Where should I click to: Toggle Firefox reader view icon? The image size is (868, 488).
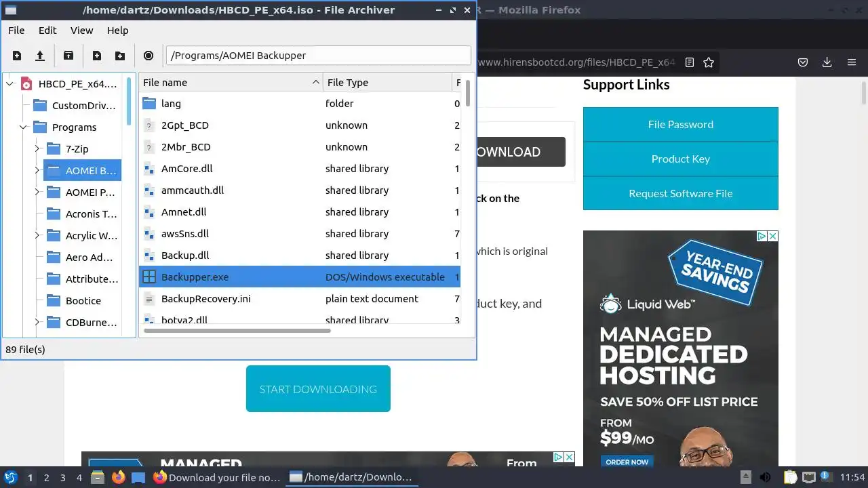(x=690, y=62)
